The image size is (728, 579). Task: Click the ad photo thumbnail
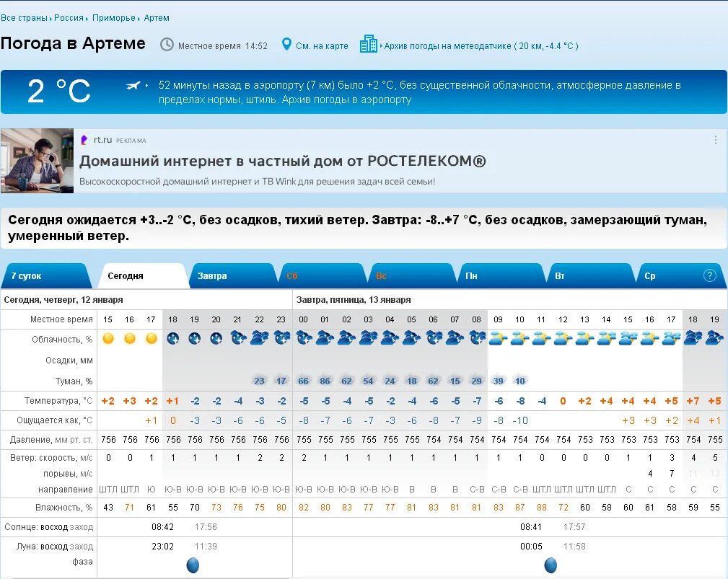[x=37, y=161]
